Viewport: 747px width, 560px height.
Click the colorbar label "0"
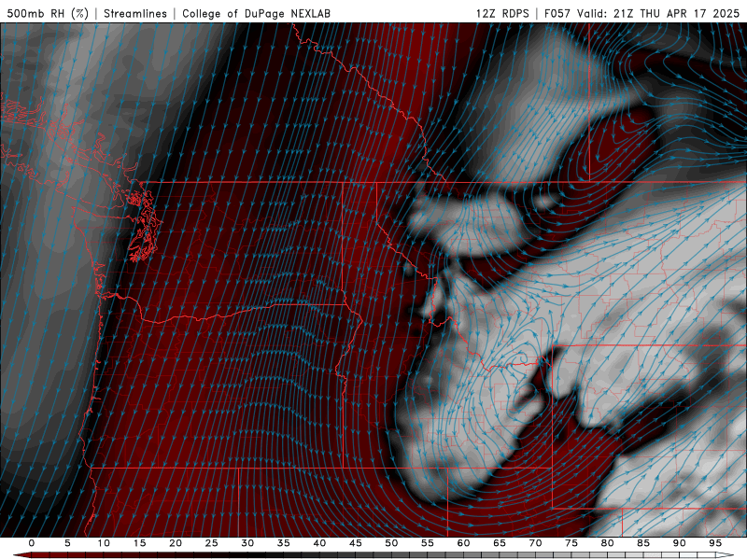coord(32,543)
